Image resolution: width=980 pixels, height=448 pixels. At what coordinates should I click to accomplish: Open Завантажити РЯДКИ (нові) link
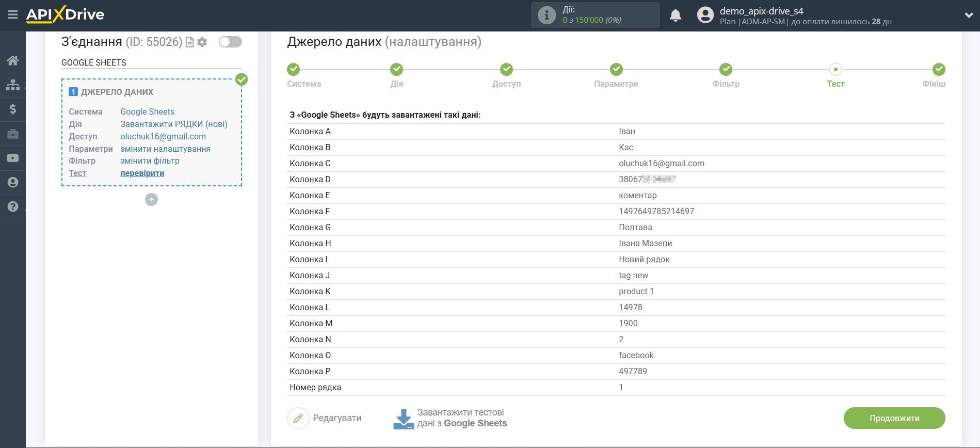pos(174,124)
